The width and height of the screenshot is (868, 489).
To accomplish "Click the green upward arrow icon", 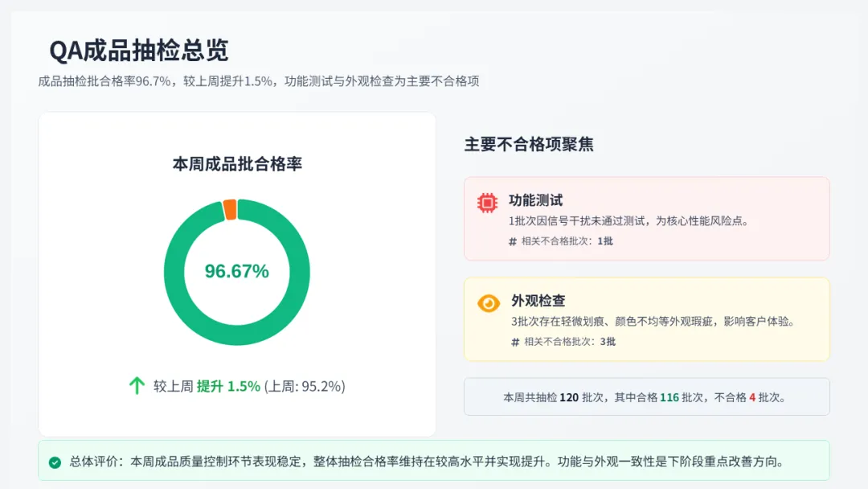I will 137,386.
